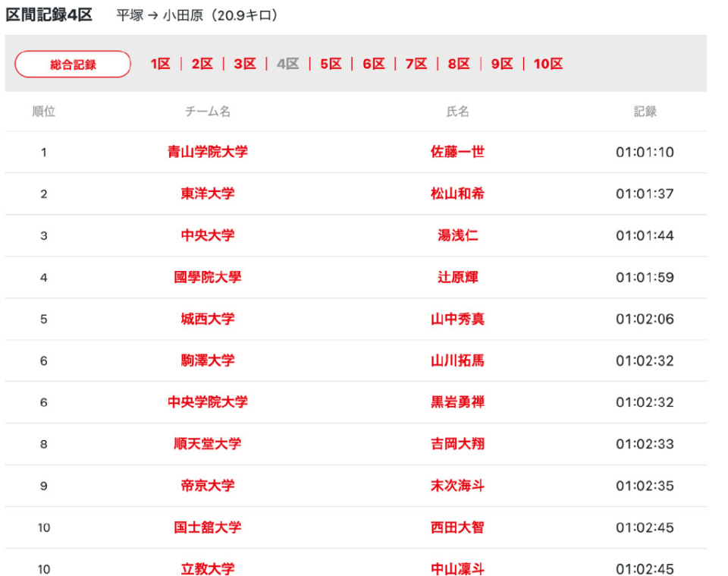This screenshot has height=576, width=728.
Task: Click the 記録 column header
Action: pyautogui.click(x=645, y=112)
